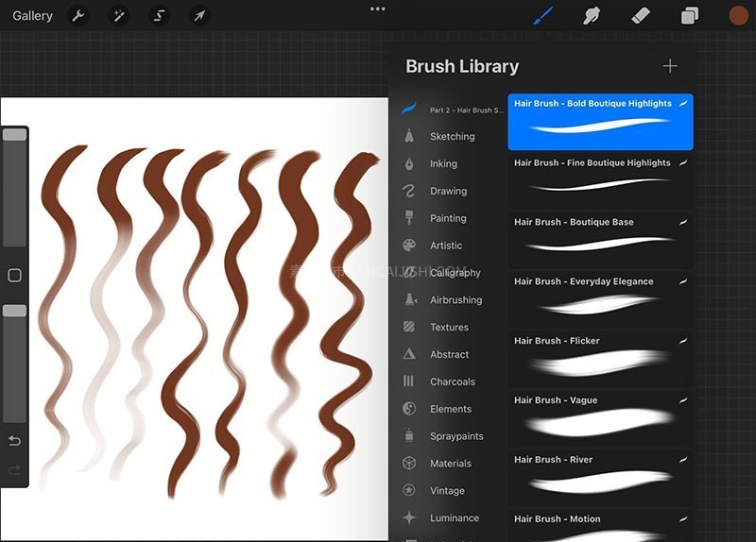Click the Inking pen nib icon

(409, 163)
